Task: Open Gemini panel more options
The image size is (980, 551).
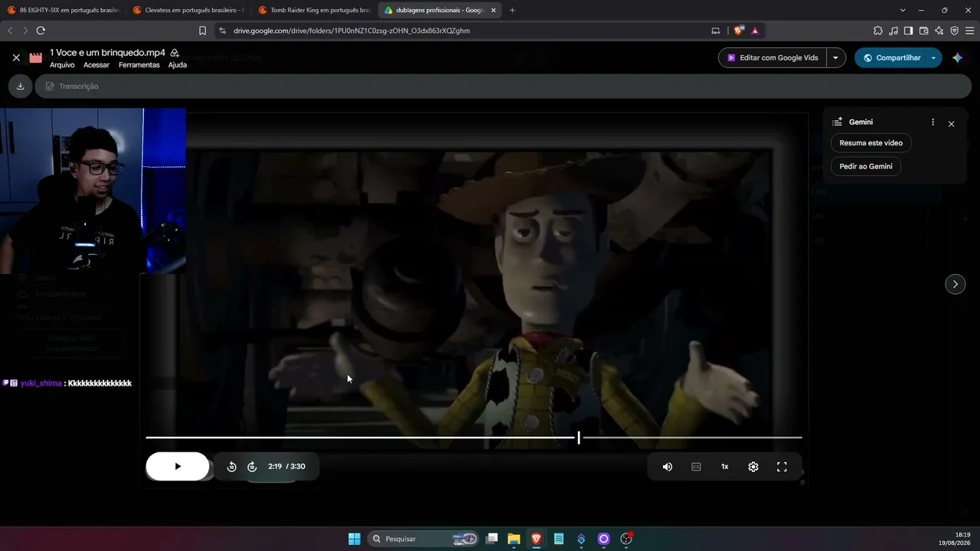Action: click(x=933, y=122)
